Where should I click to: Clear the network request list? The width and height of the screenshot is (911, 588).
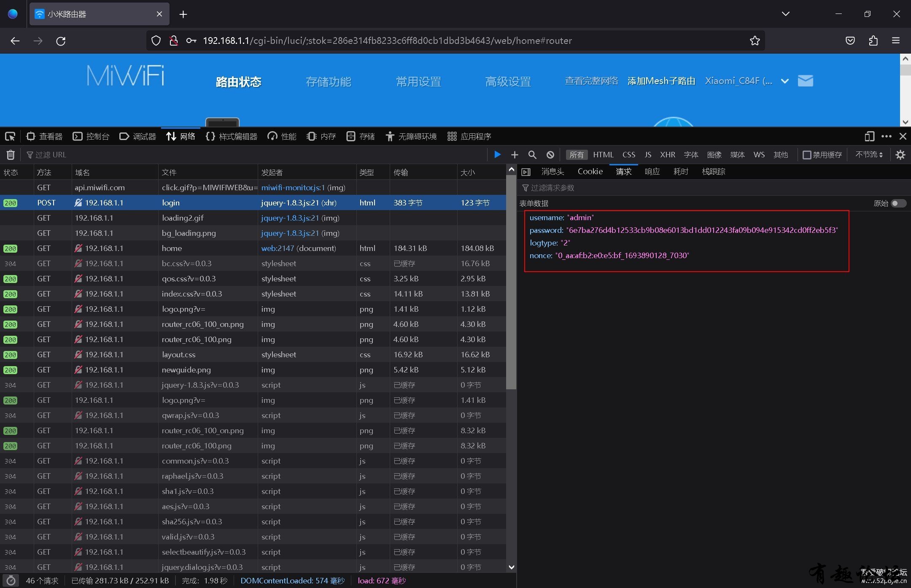pos(11,155)
